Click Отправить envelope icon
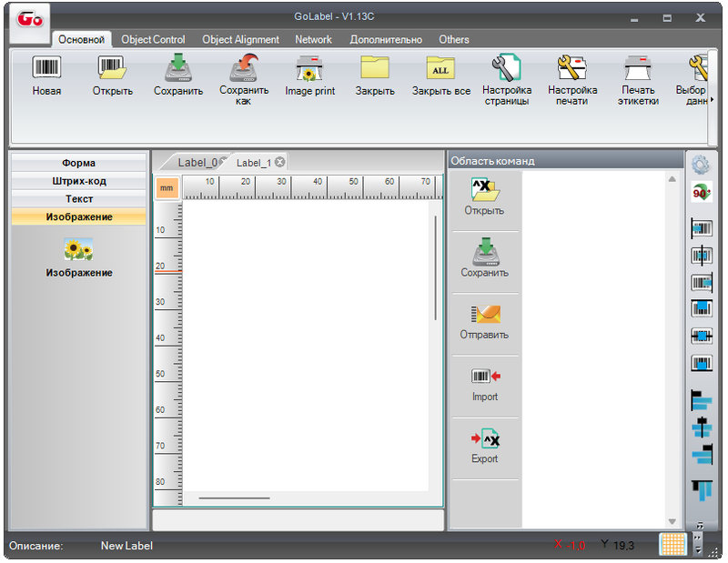 pyautogui.click(x=485, y=315)
